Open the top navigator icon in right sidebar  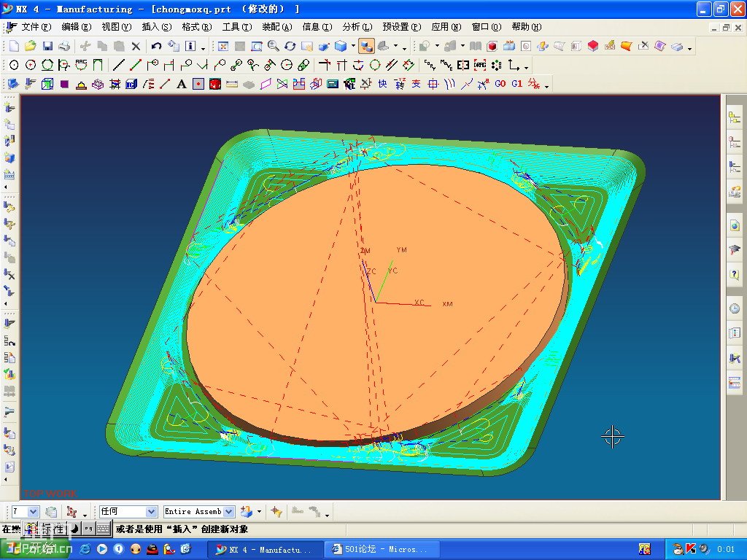click(735, 117)
